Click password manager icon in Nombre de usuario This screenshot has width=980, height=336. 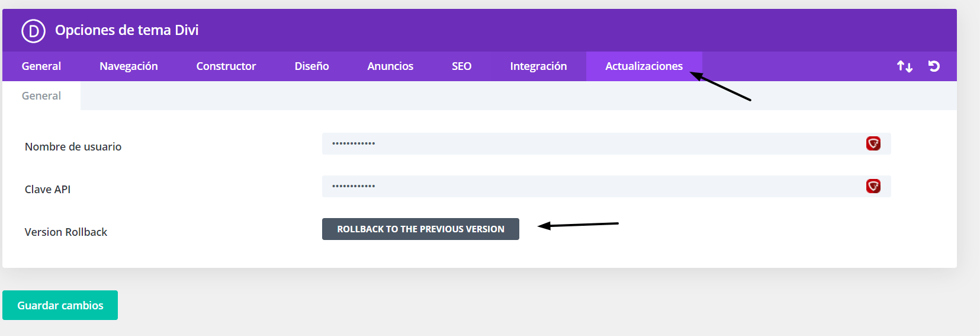pos(873,143)
